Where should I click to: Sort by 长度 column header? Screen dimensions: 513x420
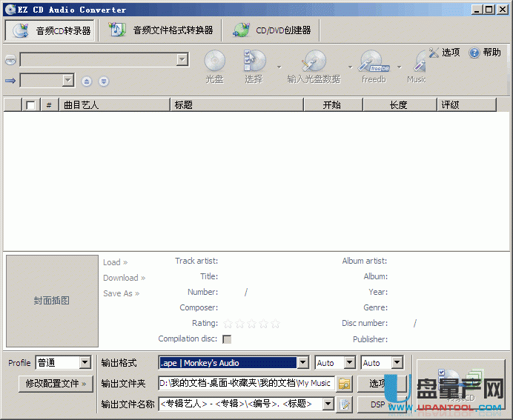(400, 105)
